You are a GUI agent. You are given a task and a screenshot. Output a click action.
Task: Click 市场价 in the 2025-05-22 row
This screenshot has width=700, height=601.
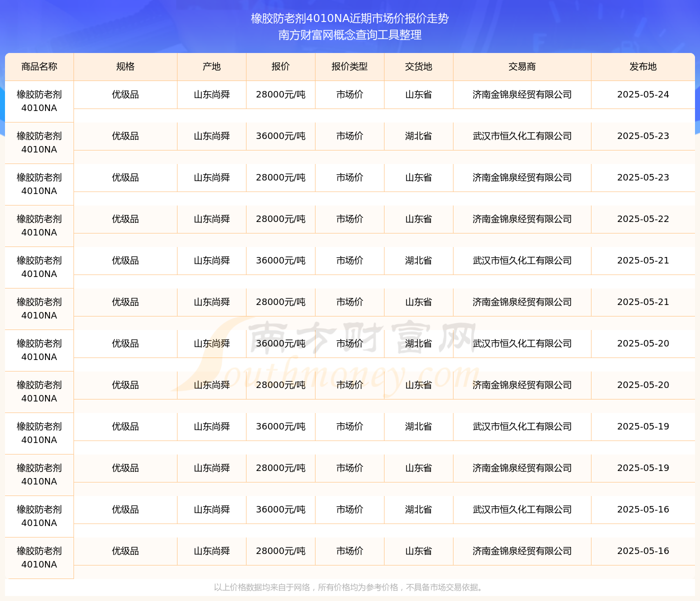pyautogui.click(x=350, y=219)
